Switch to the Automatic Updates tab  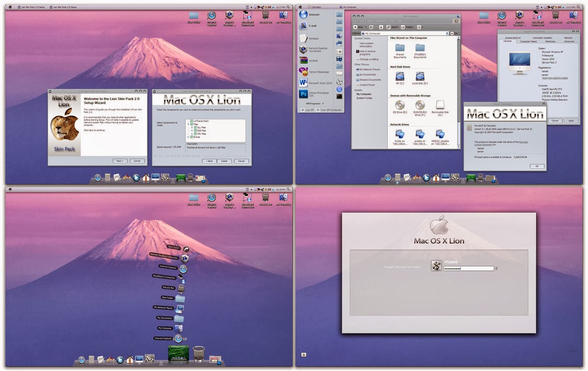(x=542, y=38)
